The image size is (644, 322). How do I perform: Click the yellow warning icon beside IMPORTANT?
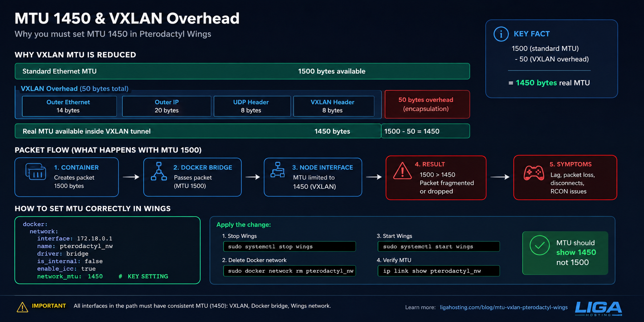[22, 307]
